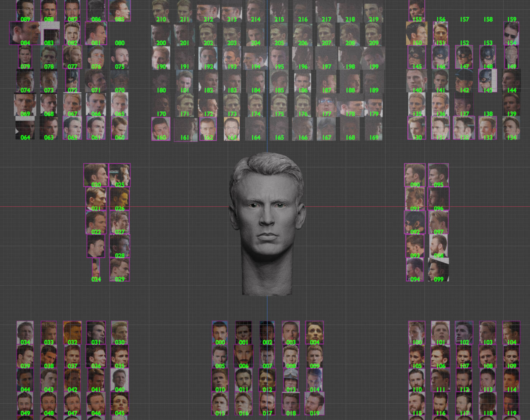Select the profile reference labeled 020
Image resolution: width=530 pixels, height=420 pixels.
pyautogui.click(x=96, y=175)
